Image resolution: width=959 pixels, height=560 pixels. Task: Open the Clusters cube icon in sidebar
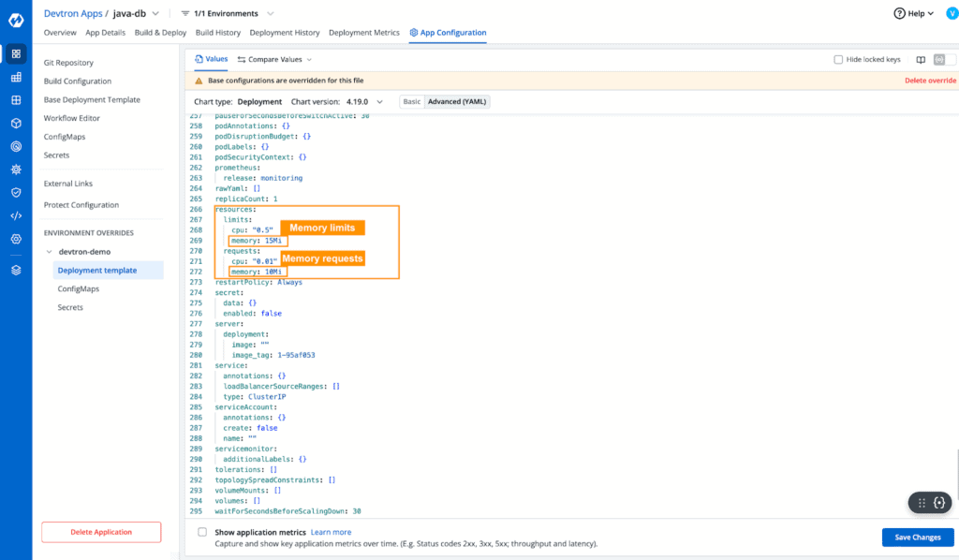[x=15, y=123]
